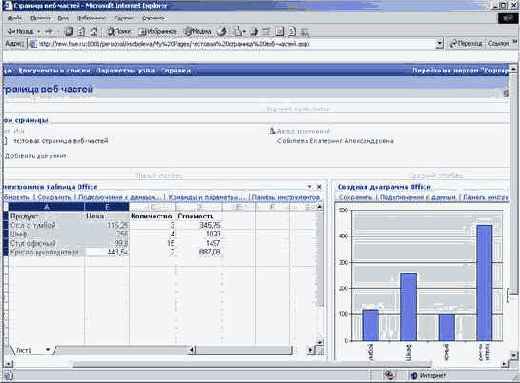
Task: Click the Home page toolbar icon
Action: (x=94, y=31)
